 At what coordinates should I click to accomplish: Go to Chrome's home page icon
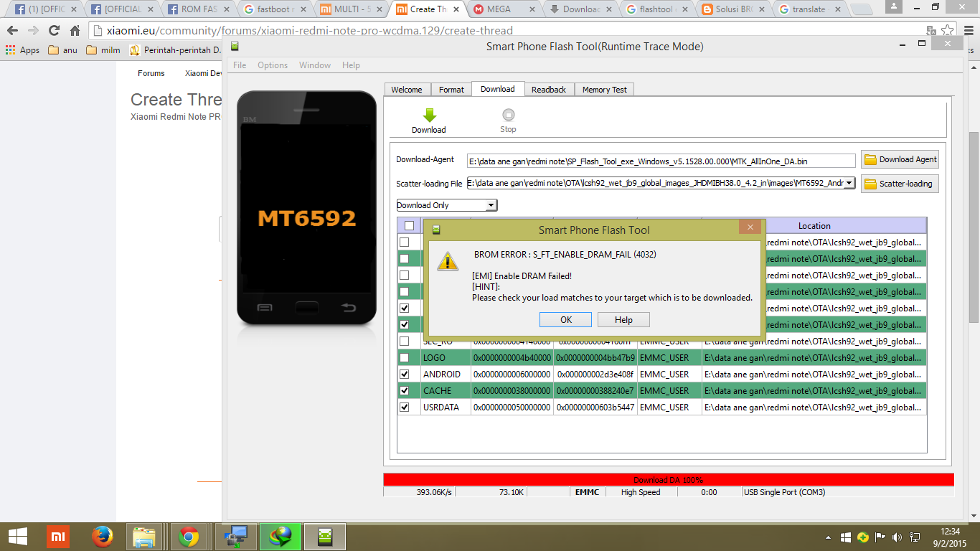(x=75, y=31)
